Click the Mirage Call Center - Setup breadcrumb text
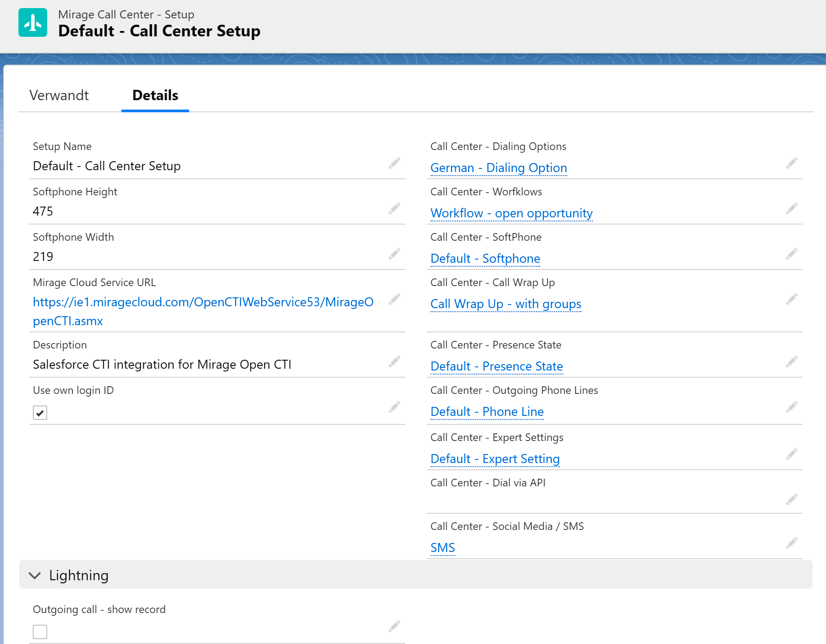The height and width of the screenshot is (644, 826). 126,14
